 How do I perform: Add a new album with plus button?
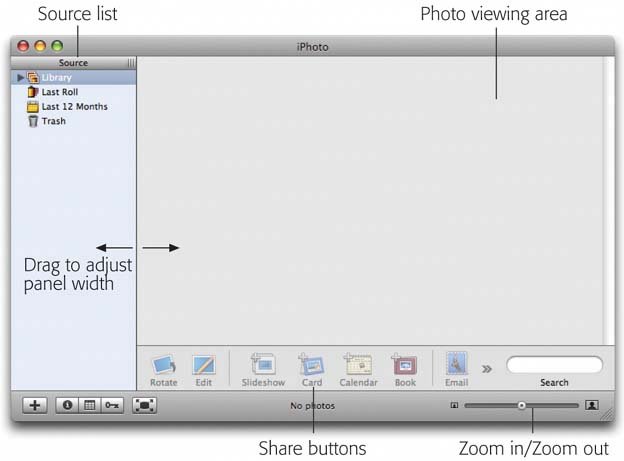coord(35,405)
